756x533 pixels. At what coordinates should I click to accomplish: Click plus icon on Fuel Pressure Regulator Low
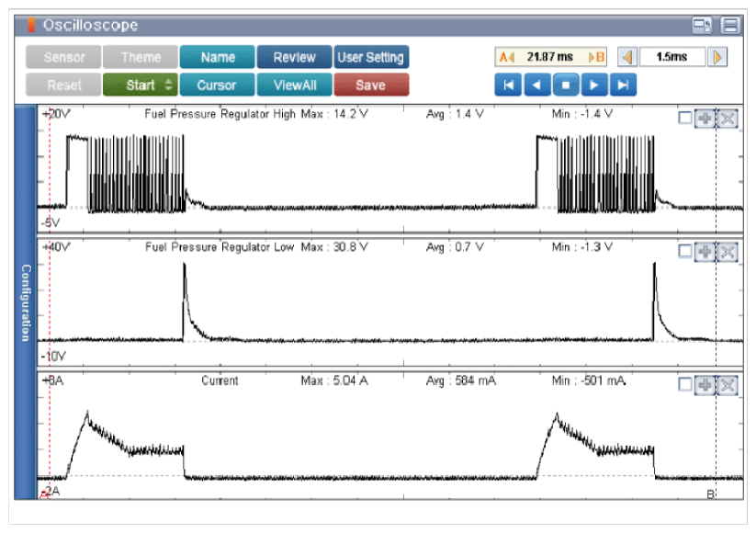(x=705, y=252)
